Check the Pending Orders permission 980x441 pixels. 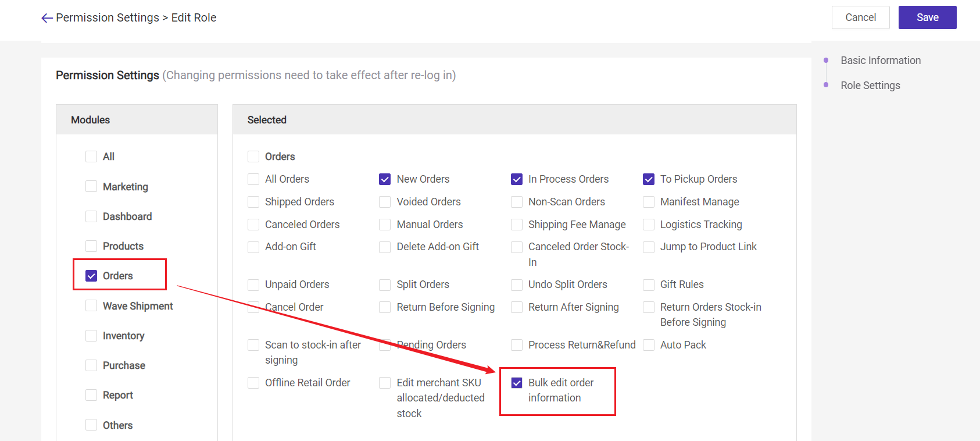click(385, 345)
